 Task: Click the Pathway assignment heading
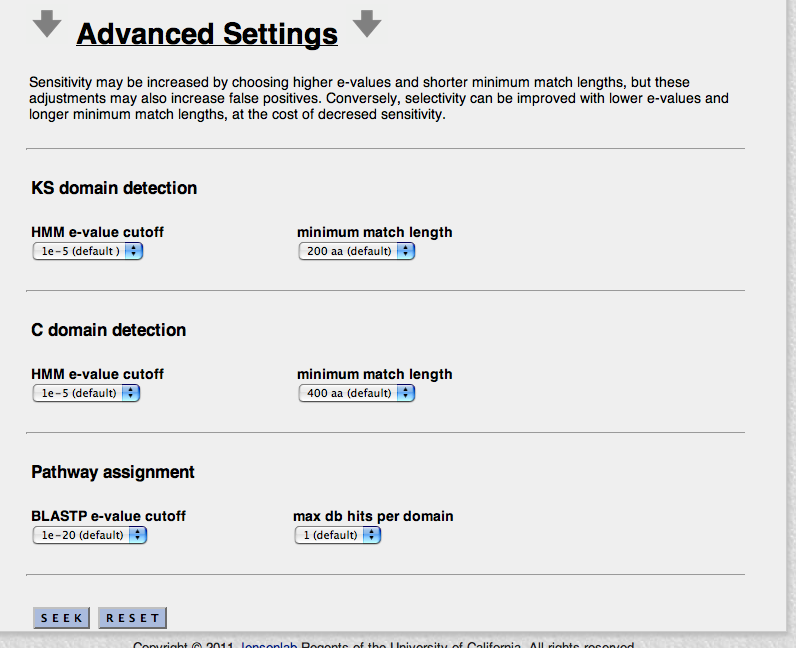(x=113, y=472)
